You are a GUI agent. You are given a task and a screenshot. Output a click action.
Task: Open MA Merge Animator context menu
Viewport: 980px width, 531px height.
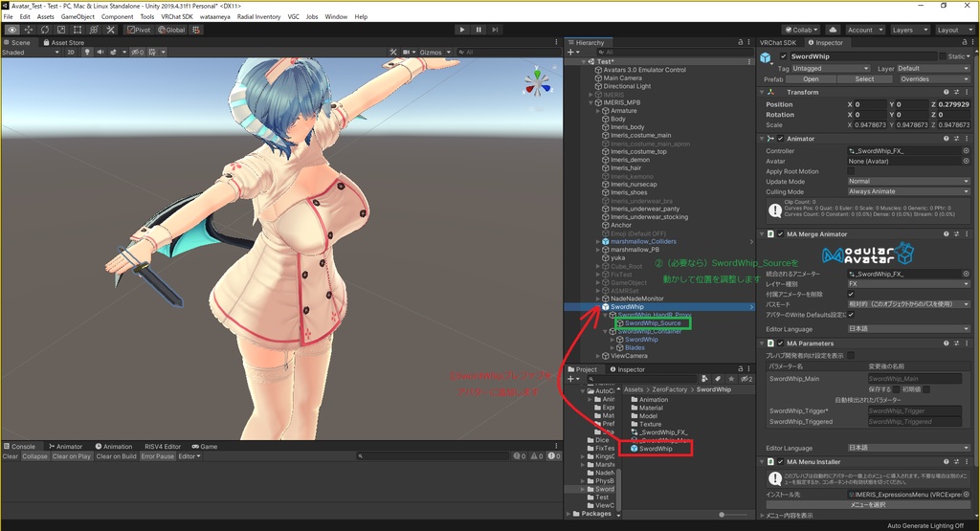[x=967, y=233]
